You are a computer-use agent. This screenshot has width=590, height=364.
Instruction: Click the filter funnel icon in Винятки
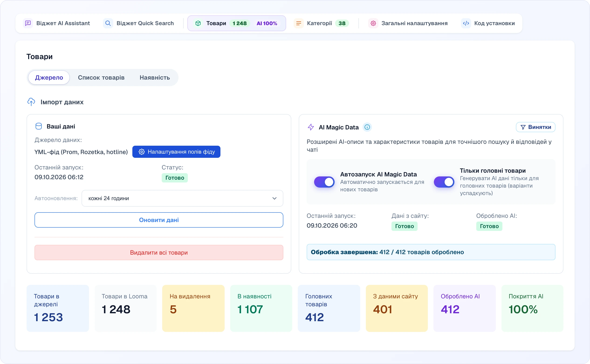pos(523,127)
